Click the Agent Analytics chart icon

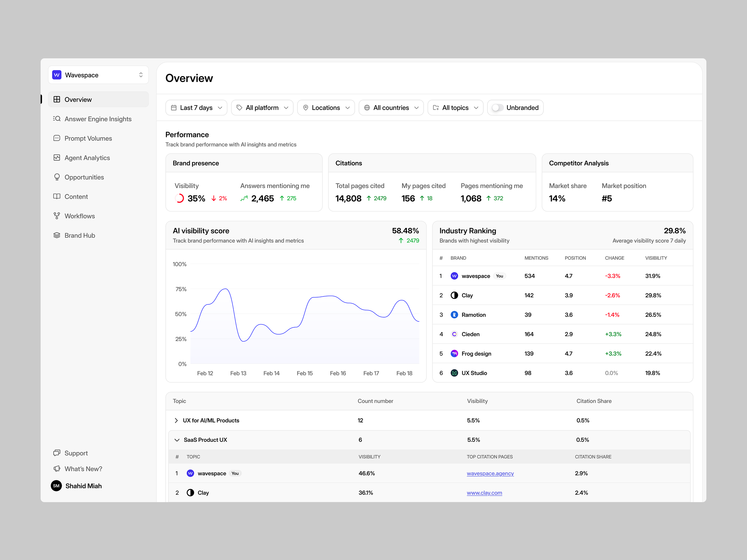point(57,158)
